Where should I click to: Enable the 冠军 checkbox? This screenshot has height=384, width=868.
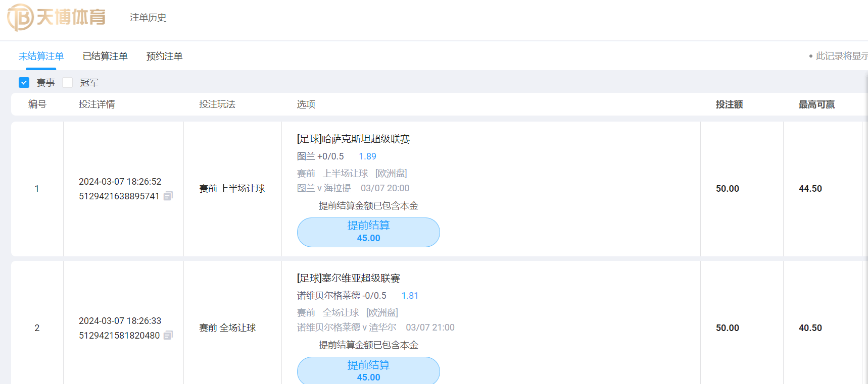(x=68, y=82)
